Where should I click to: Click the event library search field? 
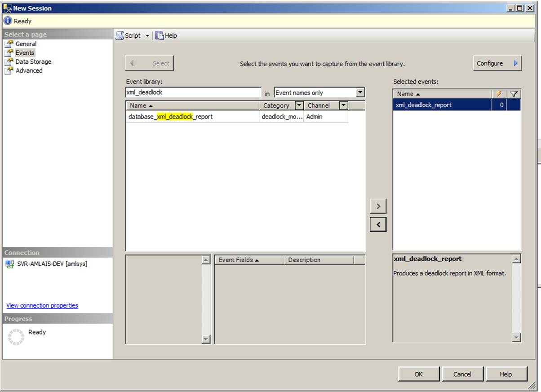click(x=193, y=92)
